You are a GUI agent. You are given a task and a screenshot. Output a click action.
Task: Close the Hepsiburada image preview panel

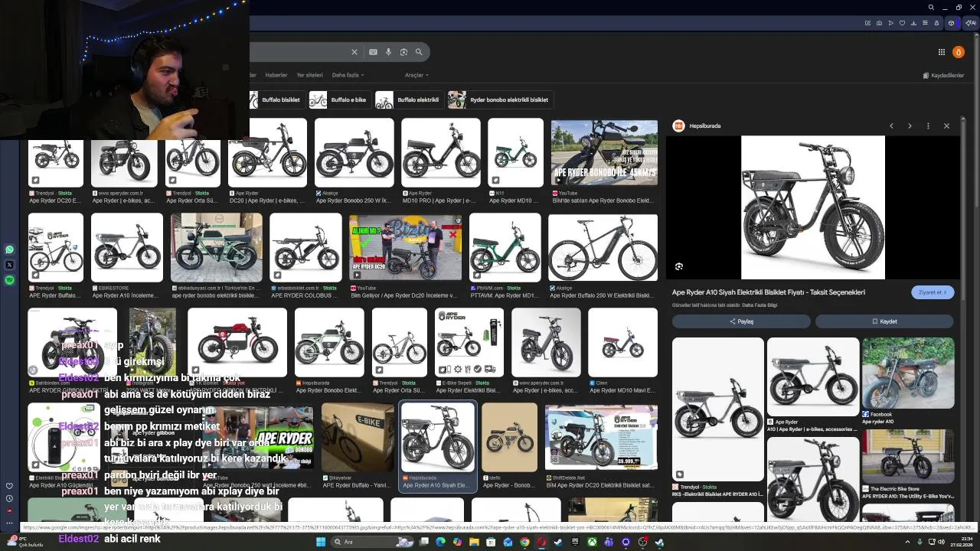click(x=946, y=126)
